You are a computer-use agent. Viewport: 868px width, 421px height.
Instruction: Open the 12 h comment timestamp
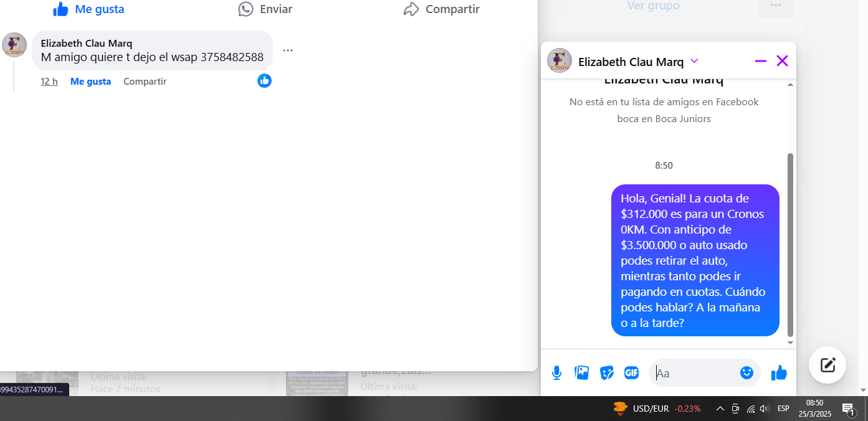click(49, 81)
